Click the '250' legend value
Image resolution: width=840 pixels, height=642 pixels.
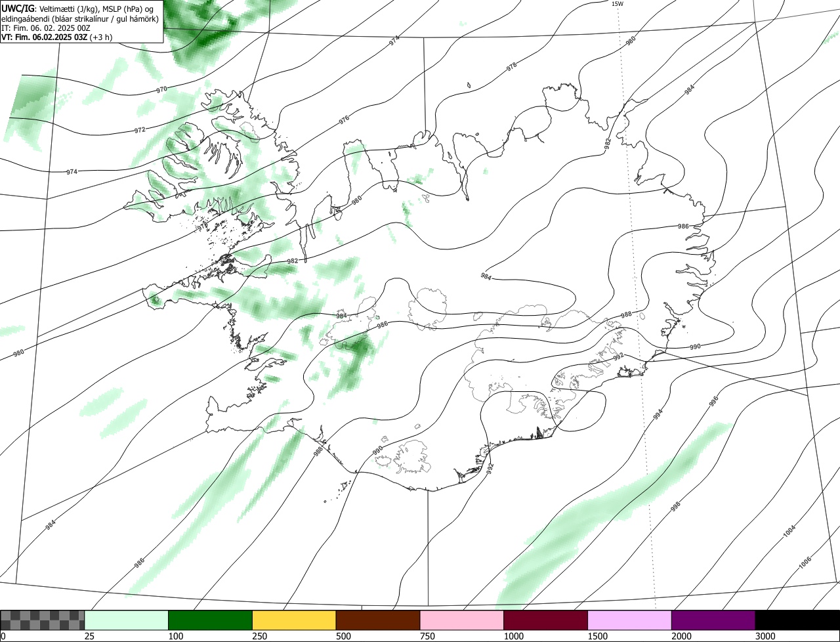coord(259,636)
